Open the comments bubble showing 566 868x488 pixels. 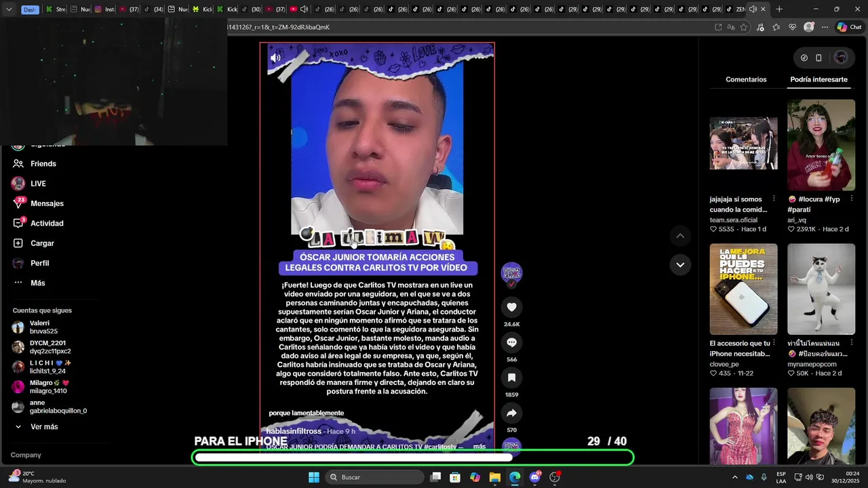511,342
